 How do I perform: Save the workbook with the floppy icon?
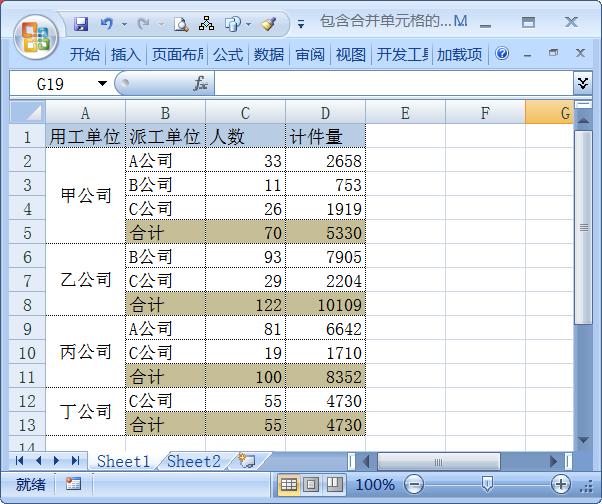point(81,24)
